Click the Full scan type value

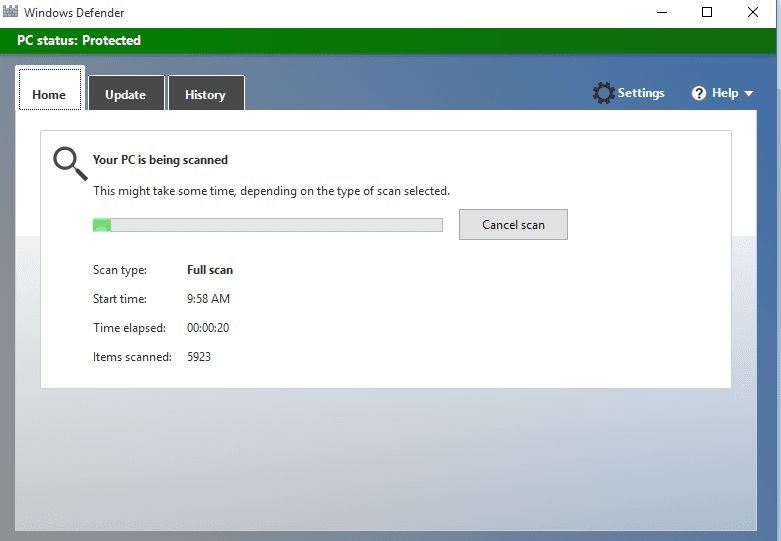[210, 270]
